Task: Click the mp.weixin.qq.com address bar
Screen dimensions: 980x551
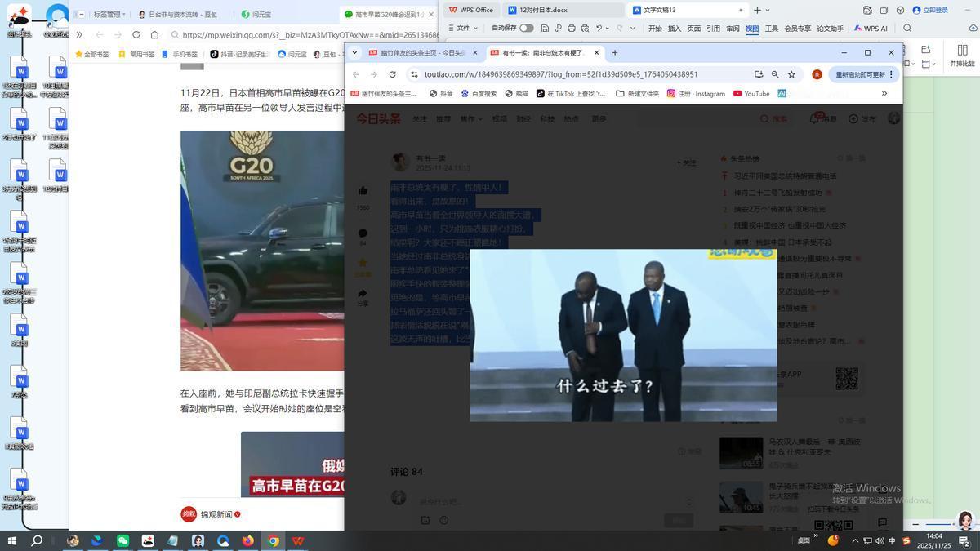Action: 306,35
